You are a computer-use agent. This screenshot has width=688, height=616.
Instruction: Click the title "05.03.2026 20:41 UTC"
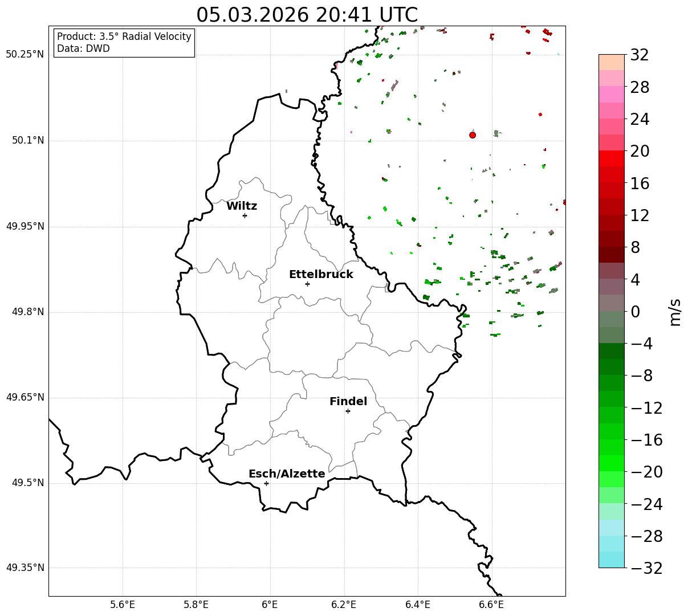307,15
